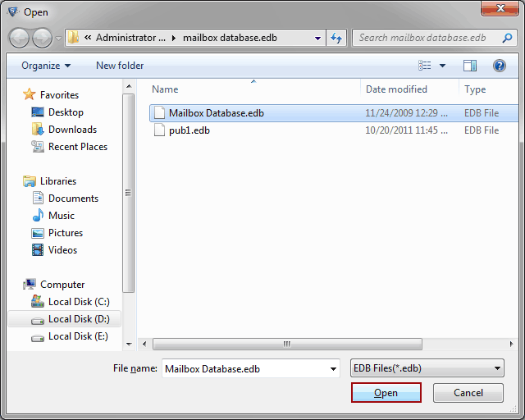Screen dimensions: 525x420
Task: Click file list scroll right arrow
Action: (511, 344)
